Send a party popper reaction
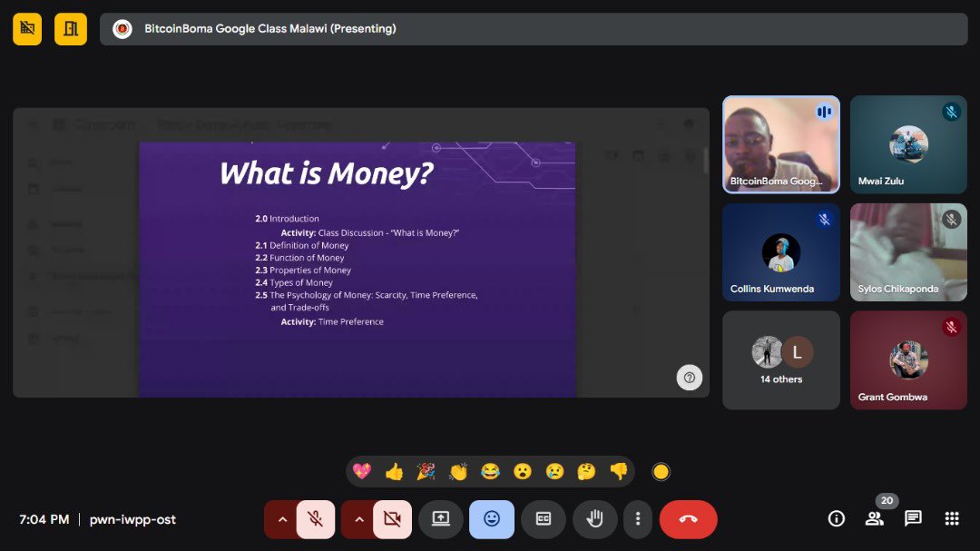The height and width of the screenshot is (551, 980). click(x=426, y=471)
